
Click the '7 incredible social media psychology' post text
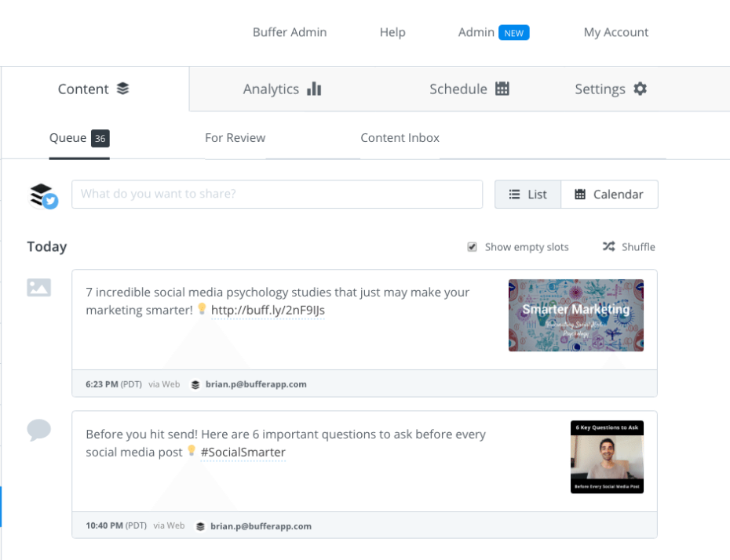pyautogui.click(x=277, y=301)
